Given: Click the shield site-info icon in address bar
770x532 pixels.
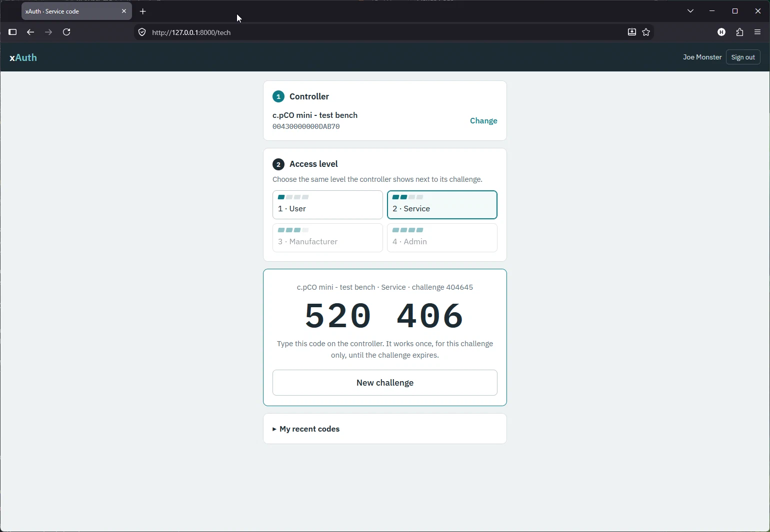Looking at the screenshot, I should 142,32.
